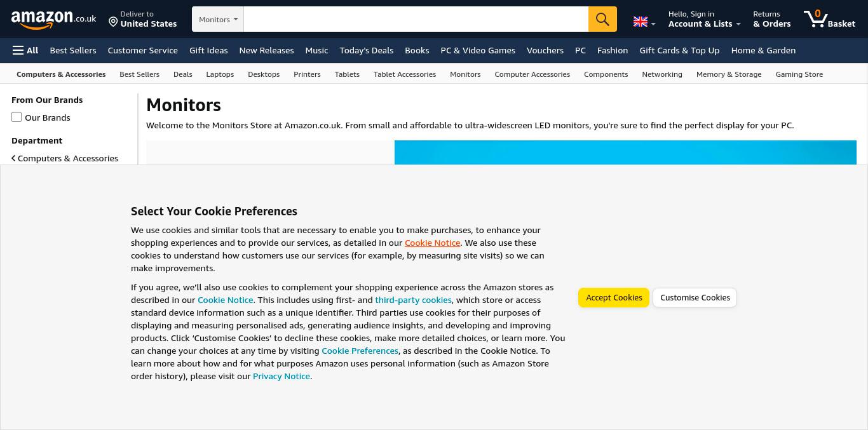Open New Releases
The image size is (868, 430).
click(266, 50)
